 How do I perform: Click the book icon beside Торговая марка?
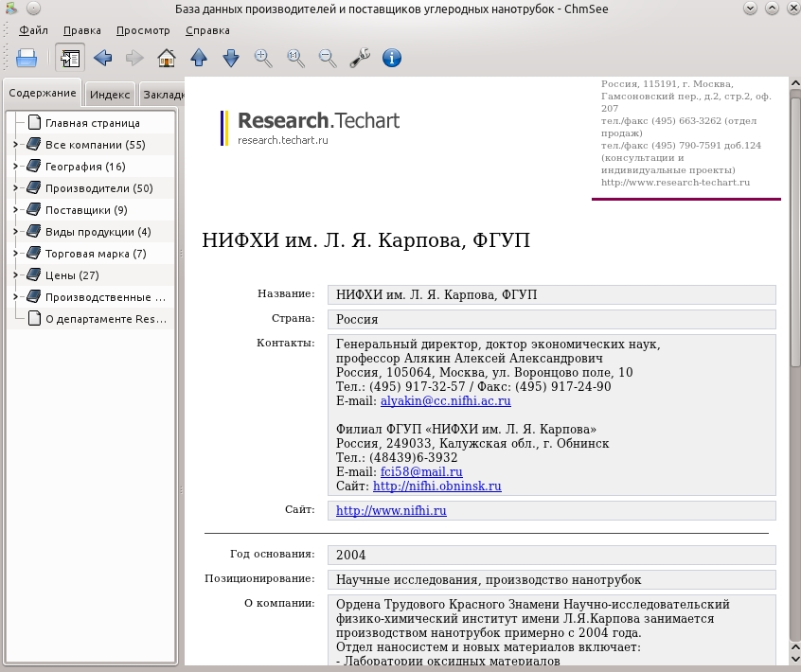click(34, 254)
